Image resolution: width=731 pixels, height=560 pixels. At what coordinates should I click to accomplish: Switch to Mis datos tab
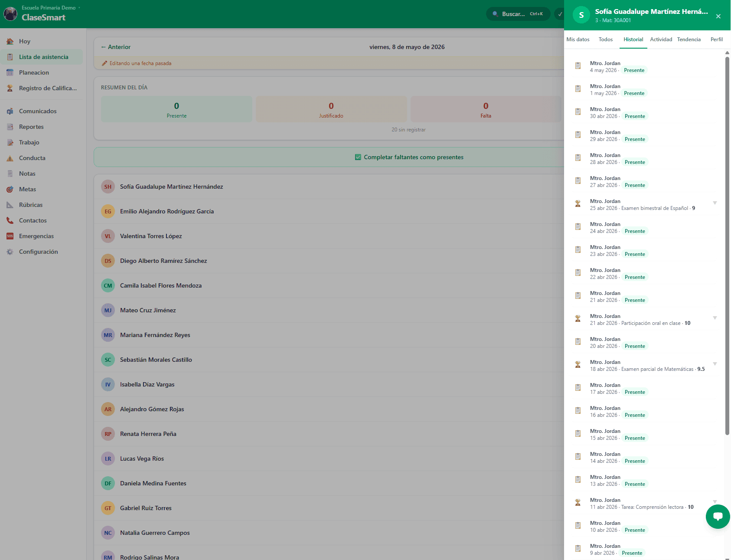point(578,39)
